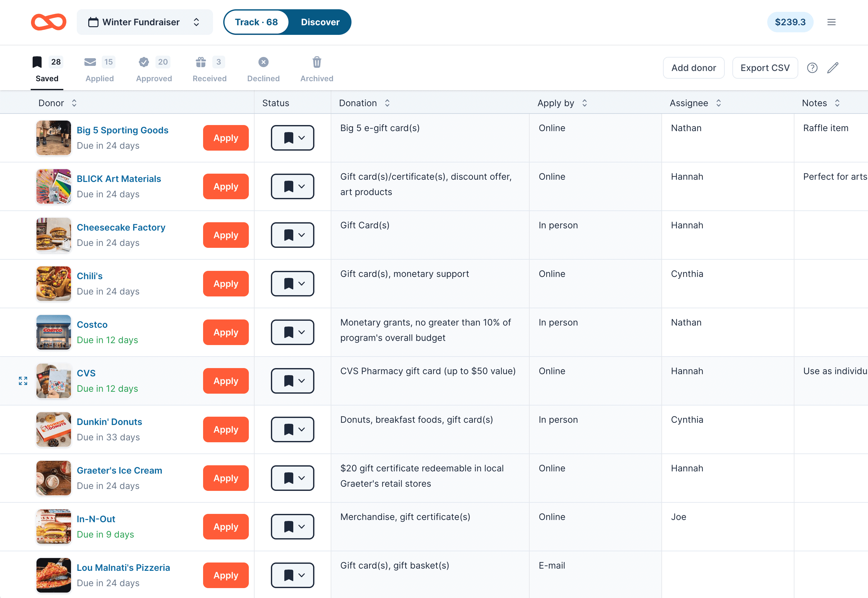Apply to Lou Malnati's Pizzeria

click(x=226, y=575)
